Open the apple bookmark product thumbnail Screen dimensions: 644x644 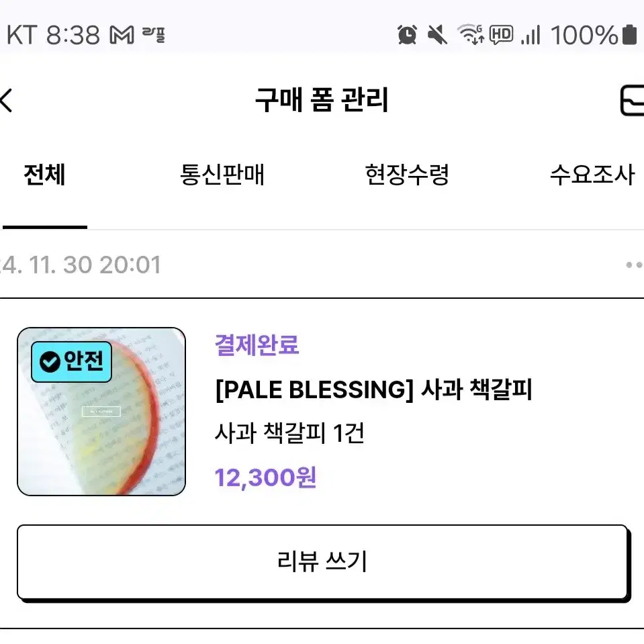coord(101,412)
